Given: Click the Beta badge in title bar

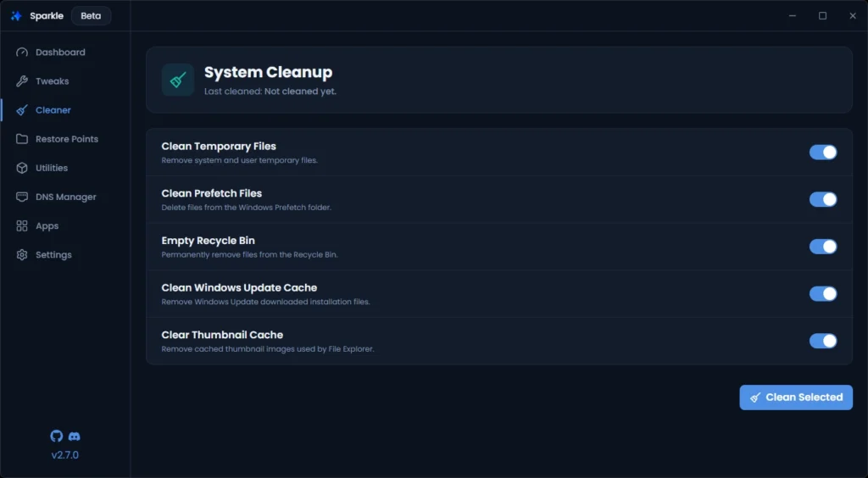Looking at the screenshot, I should pyautogui.click(x=91, y=16).
